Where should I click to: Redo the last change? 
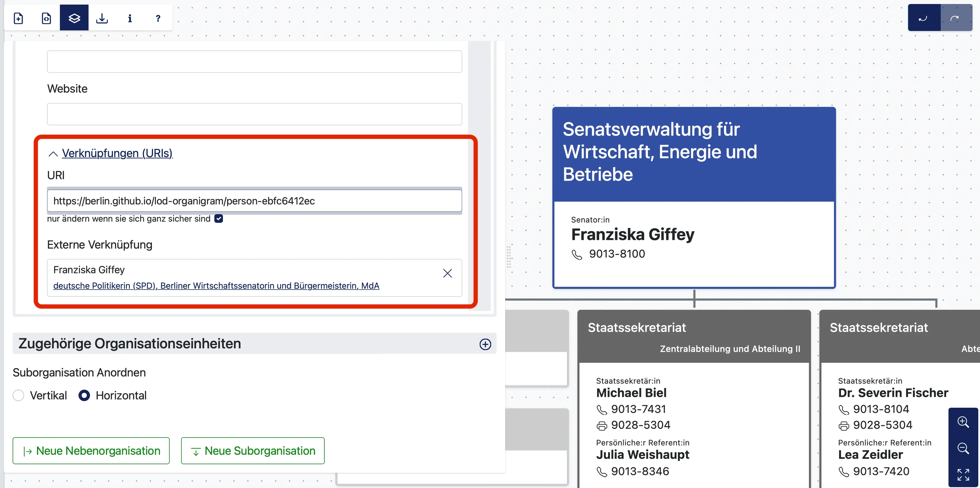(956, 17)
